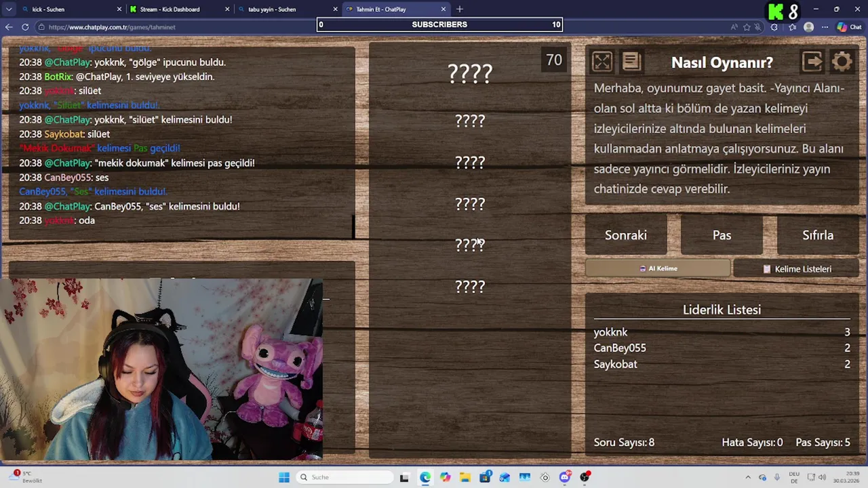Click the BotRix chat message

pos(117,77)
